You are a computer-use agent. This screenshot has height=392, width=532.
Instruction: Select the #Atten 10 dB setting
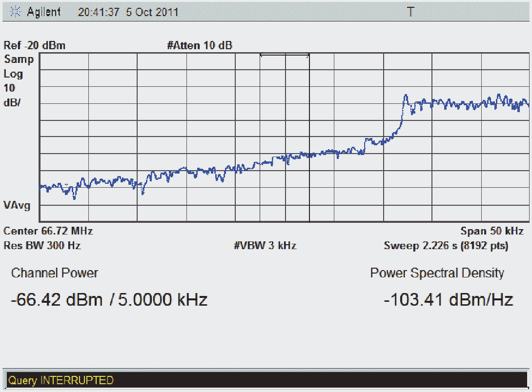click(200, 46)
